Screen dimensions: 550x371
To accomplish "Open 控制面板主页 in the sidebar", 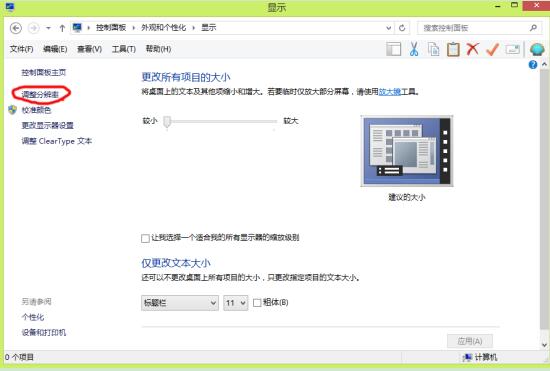I will pos(44,73).
